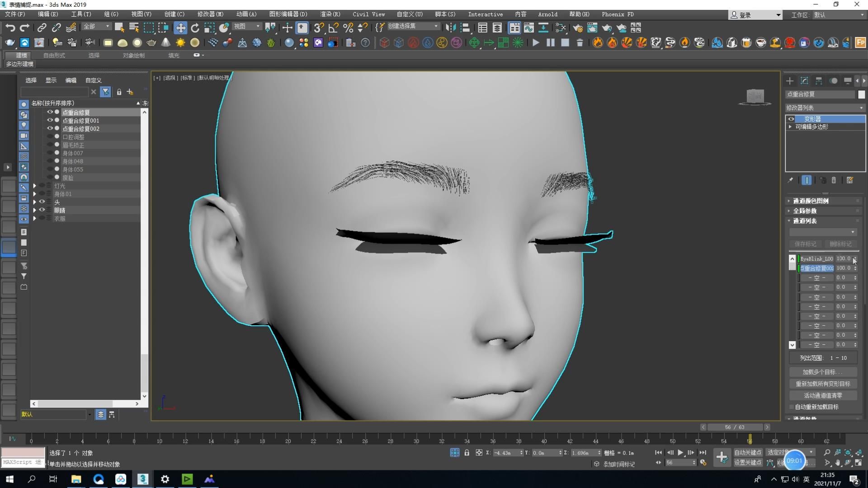Open the Hierarchy command panel tab

point(819,81)
